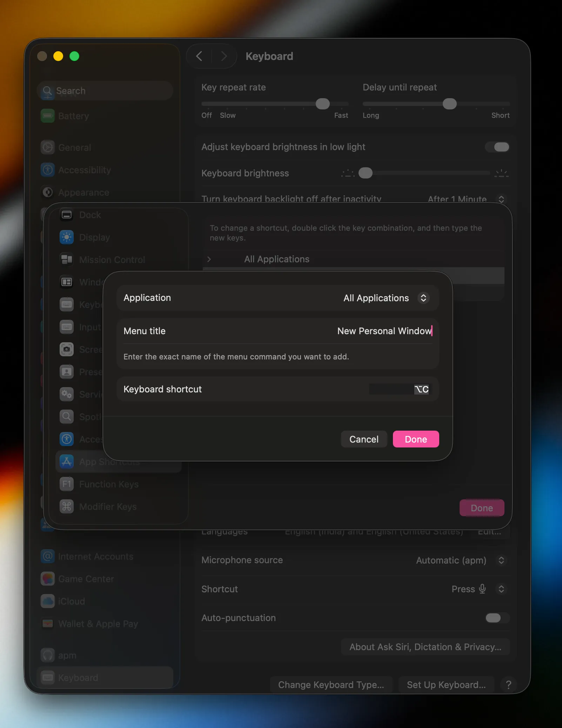Click the Done button in the dialog

(x=415, y=439)
